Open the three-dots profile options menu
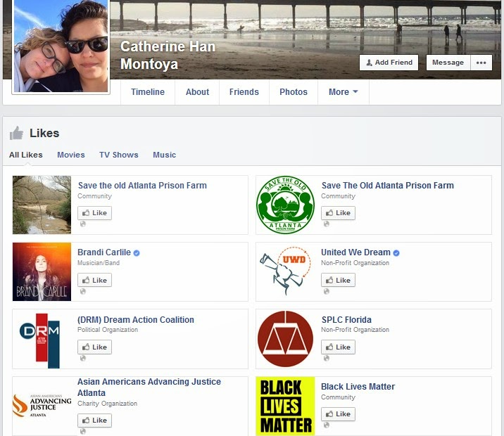This screenshot has height=436, width=504. tap(481, 63)
